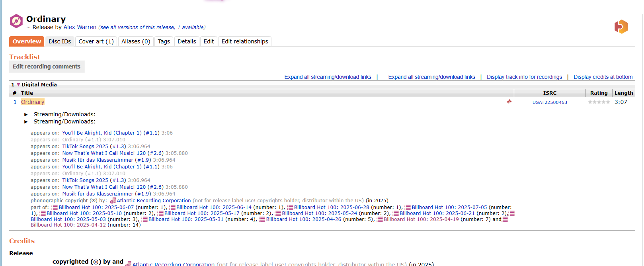
Task: Click series icon beside Billboard Hot 100: 2025-04-19
Action: 380,219
